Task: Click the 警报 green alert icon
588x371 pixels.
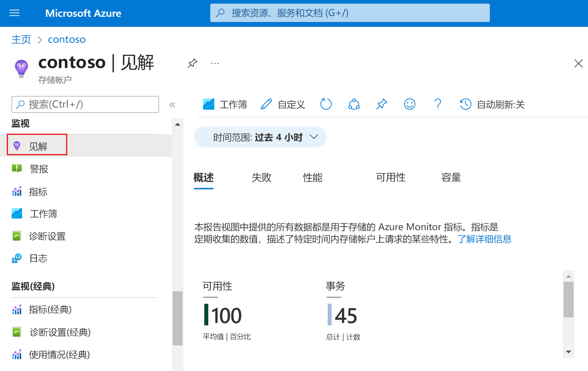Action: click(17, 168)
